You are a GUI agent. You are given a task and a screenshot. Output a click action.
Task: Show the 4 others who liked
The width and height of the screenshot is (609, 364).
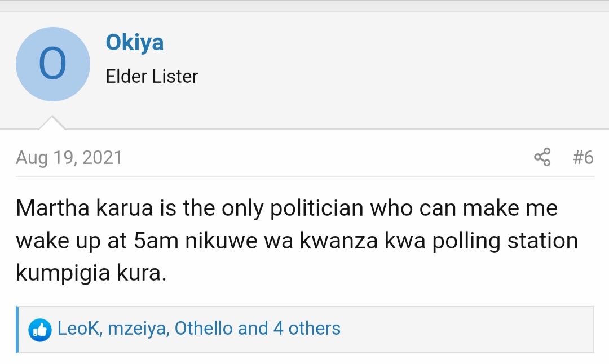[307, 329]
